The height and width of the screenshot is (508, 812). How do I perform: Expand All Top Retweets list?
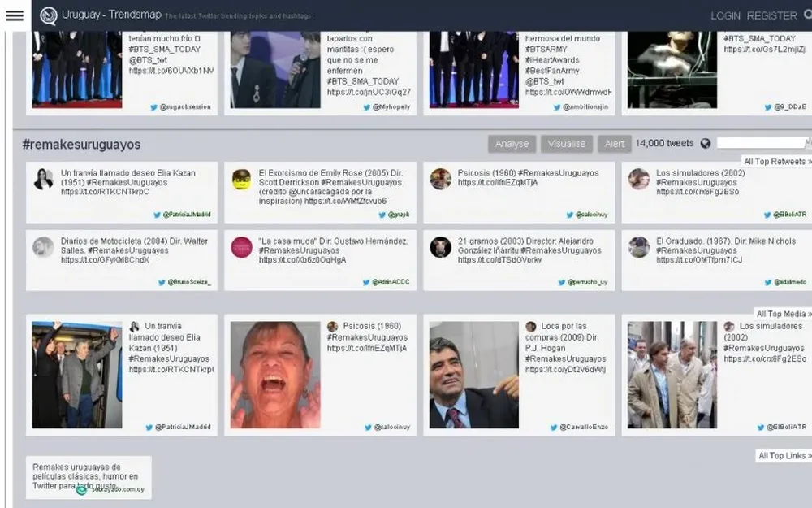point(777,162)
